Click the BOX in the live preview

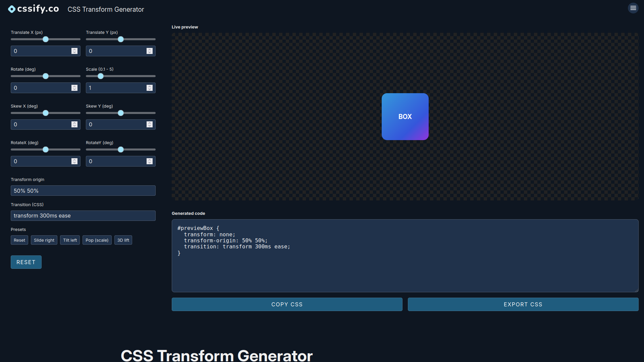[x=405, y=116]
